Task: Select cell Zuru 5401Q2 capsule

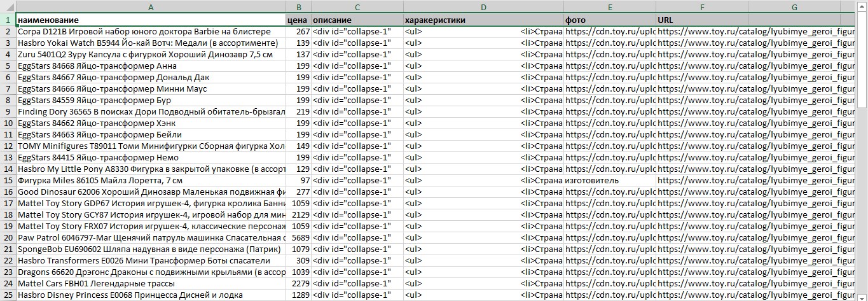Action: click(151, 54)
